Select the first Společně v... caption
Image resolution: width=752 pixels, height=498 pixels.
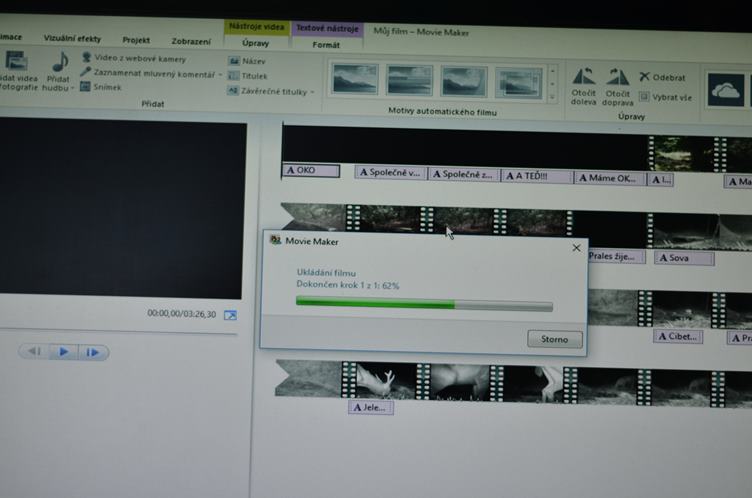pos(391,172)
